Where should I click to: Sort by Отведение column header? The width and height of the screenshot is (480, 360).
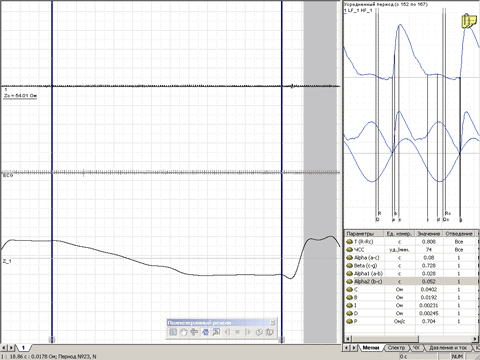[x=459, y=234]
